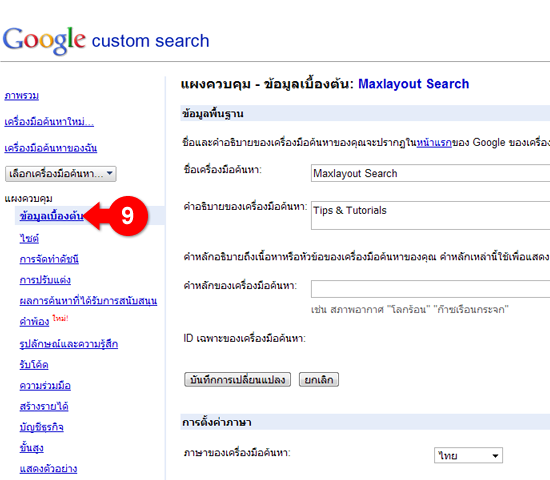This screenshot has height=480, width=550.
Task: Open the บัญชีธุรกิจ sidebar link
Action: click(41, 427)
